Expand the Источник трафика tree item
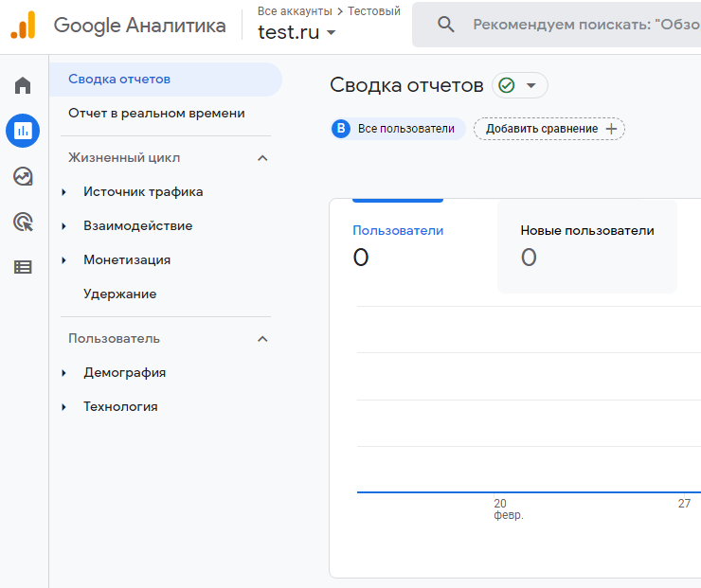This screenshot has height=588, width=701. coord(64,192)
